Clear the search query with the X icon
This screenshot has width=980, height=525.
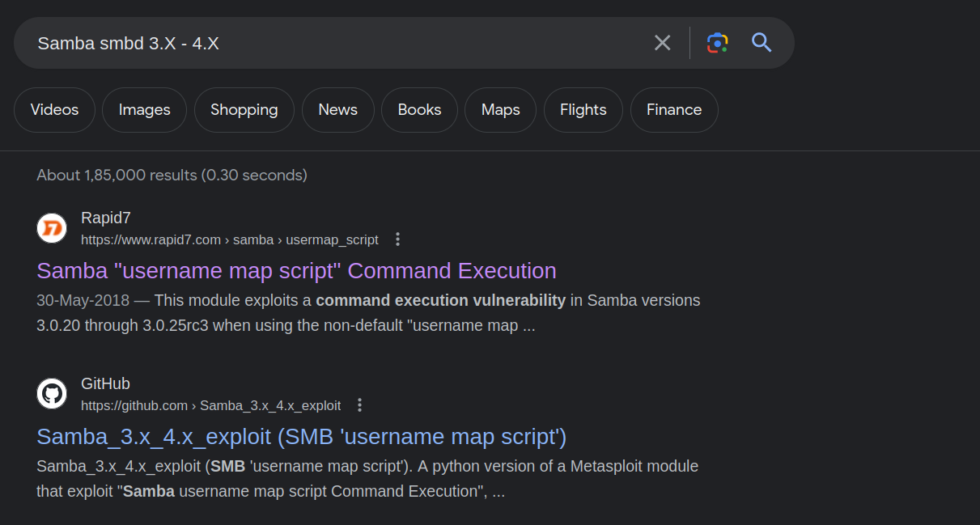point(662,43)
